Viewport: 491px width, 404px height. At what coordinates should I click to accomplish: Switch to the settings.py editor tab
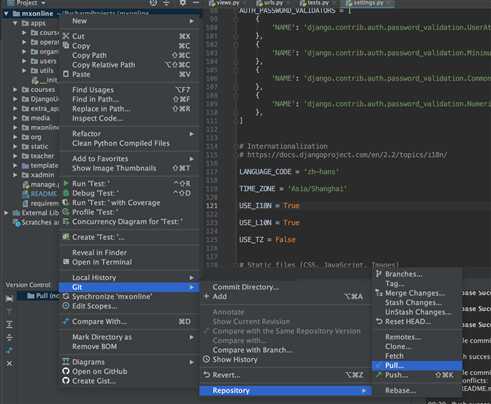(x=368, y=3)
